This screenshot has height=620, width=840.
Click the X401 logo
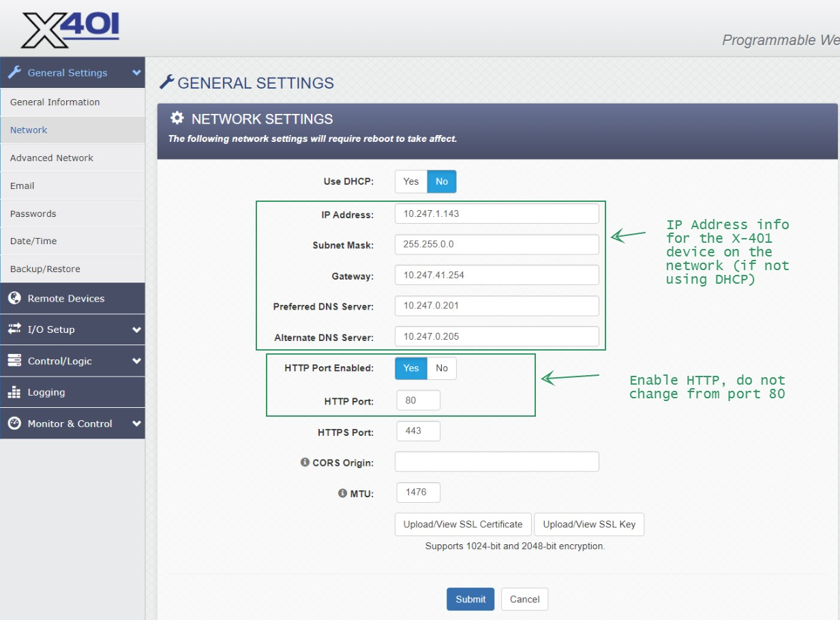[x=70, y=31]
